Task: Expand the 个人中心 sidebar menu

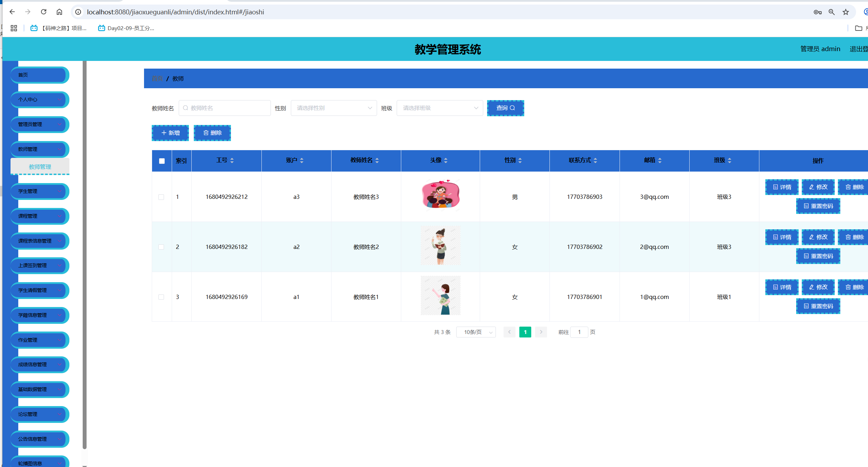Action: (x=40, y=99)
